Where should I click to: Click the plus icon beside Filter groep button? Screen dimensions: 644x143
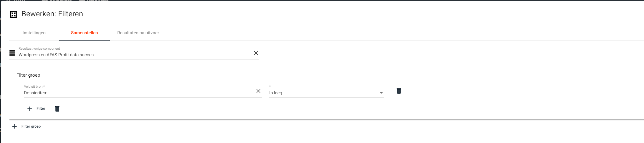click(15, 126)
